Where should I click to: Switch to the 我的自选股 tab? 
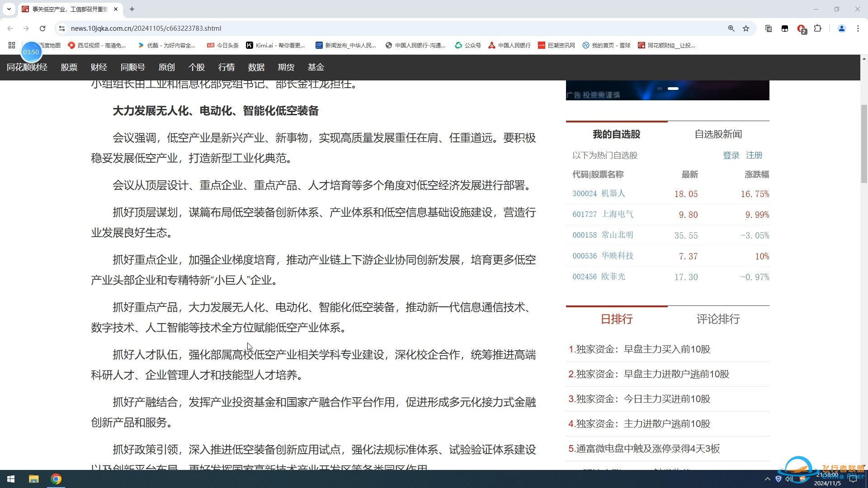(617, 134)
